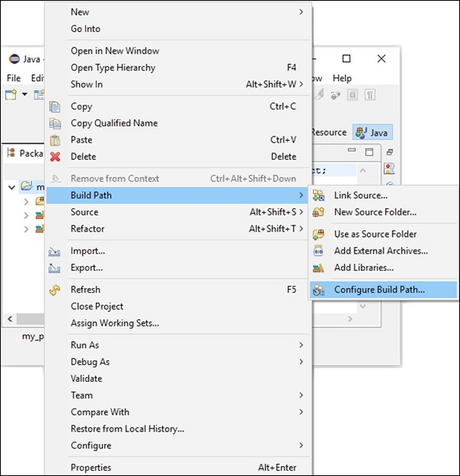Click the Paste clipboard icon
Viewport: 460px width, 476px height.
tap(55, 140)
